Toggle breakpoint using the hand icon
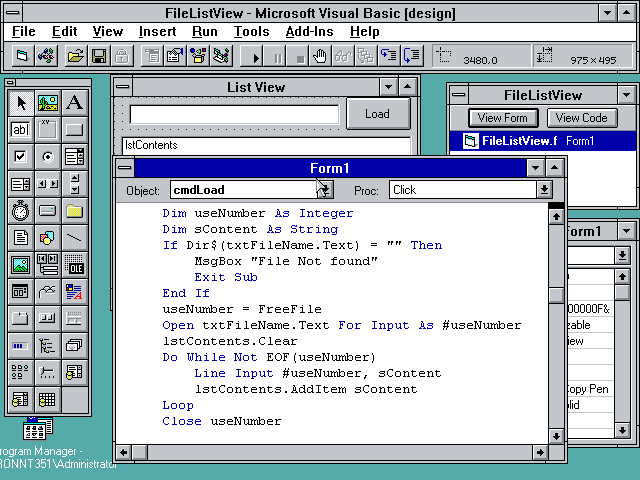The image size is (640, 480). 320,56
